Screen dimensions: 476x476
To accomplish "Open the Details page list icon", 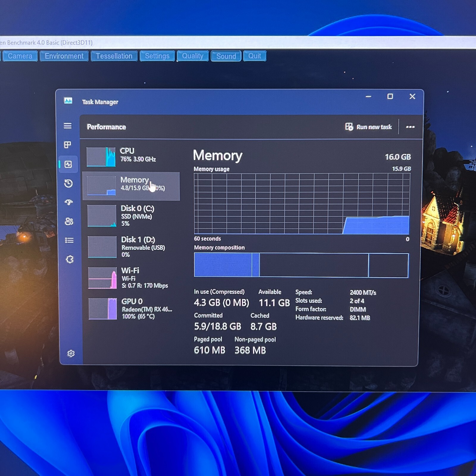I will tap(69, 240).
